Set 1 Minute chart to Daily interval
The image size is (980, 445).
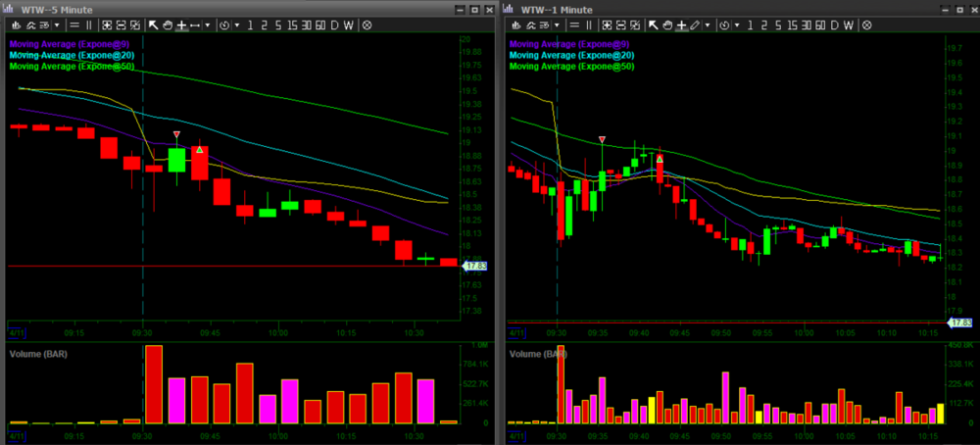tap(834, 24)
